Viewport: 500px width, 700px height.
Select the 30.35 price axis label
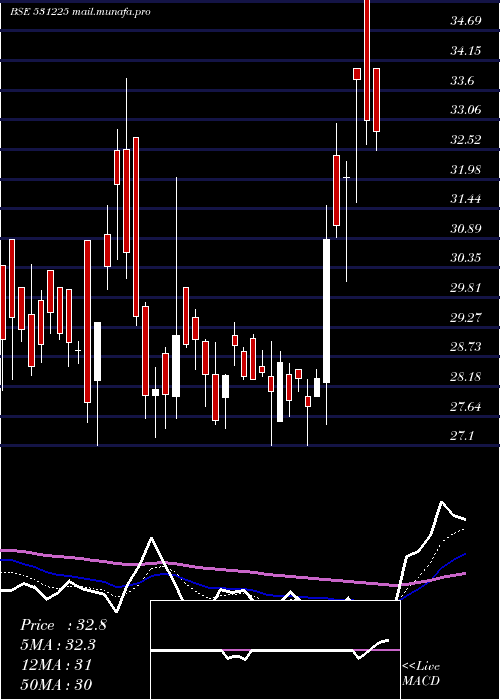click(466, 258)
